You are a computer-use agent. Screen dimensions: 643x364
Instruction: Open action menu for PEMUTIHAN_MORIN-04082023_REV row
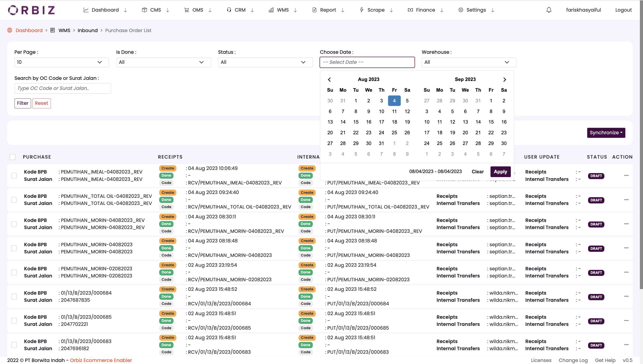[626, 224]
